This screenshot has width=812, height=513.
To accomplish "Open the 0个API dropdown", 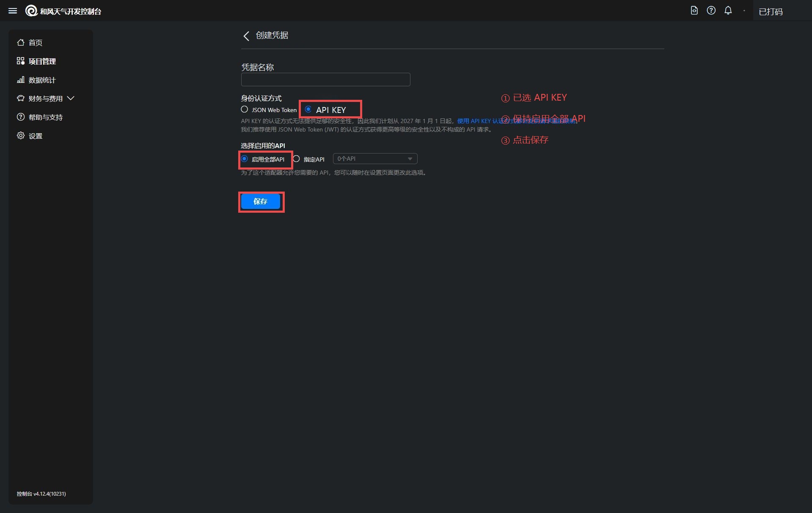I will coord(375,159).
